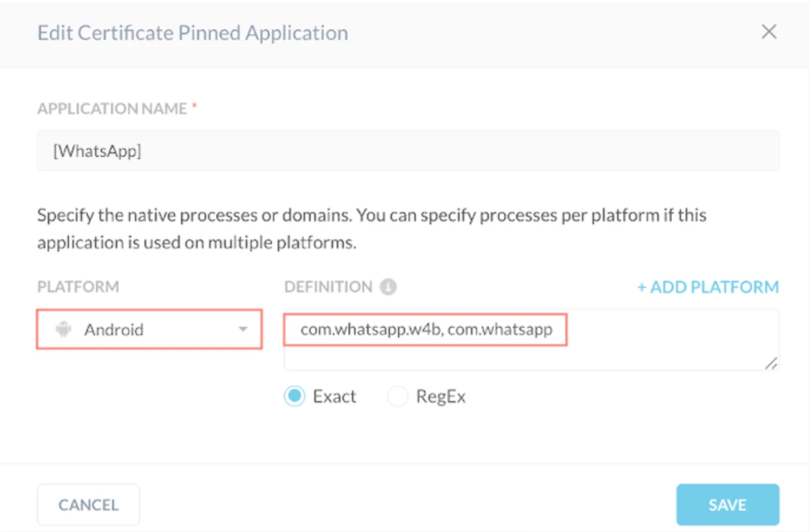Click the Android robot icon in platform selector

(x=64, y=329)
